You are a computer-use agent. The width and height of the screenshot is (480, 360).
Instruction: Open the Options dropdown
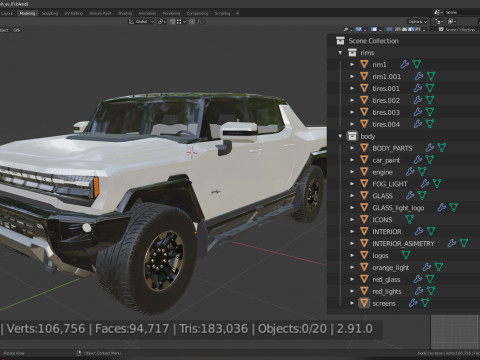417,22
